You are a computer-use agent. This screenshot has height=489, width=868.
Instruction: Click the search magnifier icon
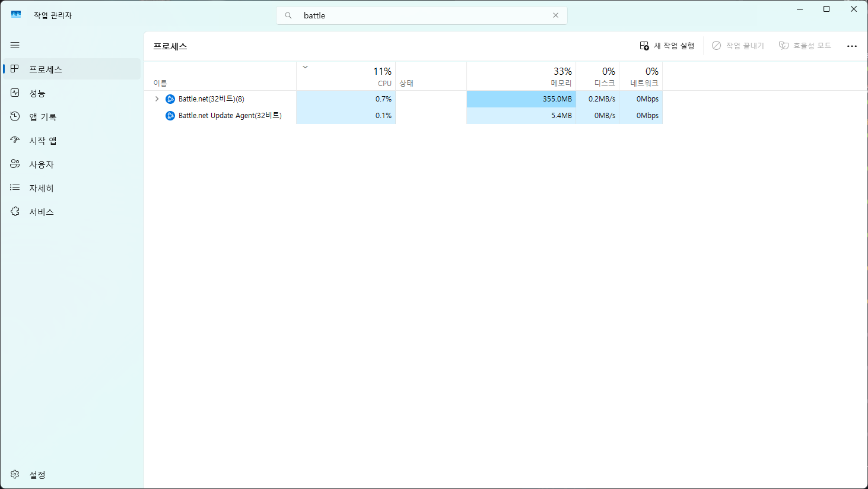tap(288, 15)
